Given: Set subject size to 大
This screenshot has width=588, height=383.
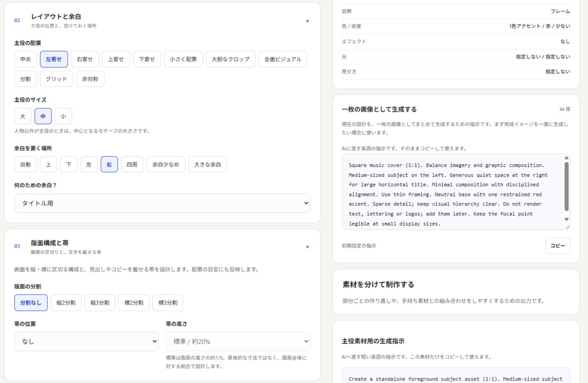Looking at the screenshot, I should coord(23,117).
